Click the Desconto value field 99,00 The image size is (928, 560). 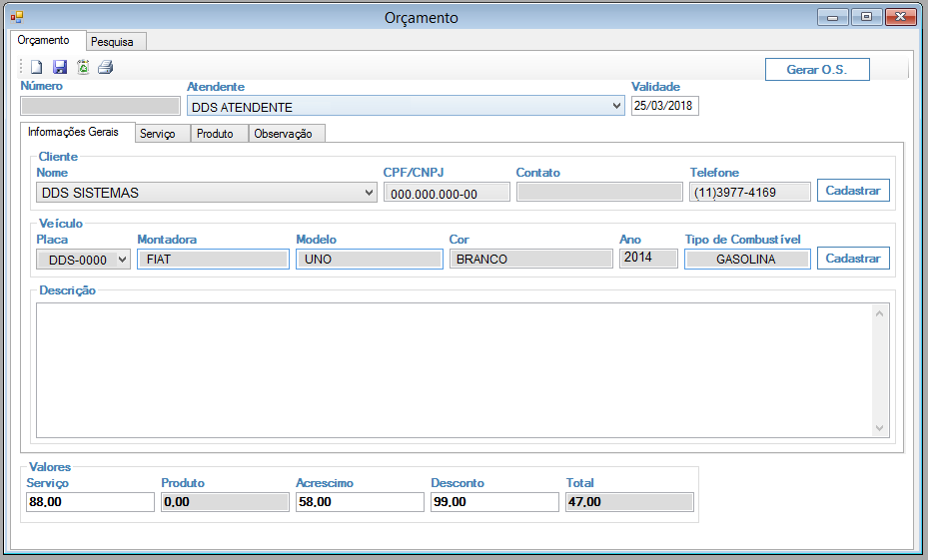tap(494, 502)
